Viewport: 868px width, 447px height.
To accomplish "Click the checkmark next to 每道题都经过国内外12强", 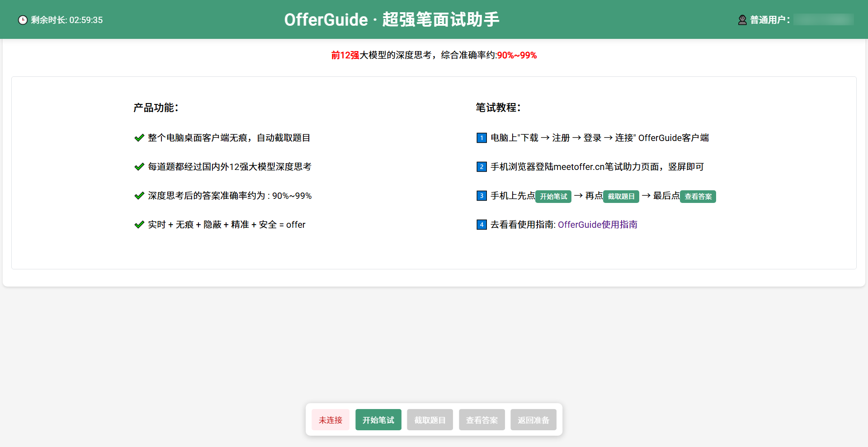I will [x=139, y=167].
